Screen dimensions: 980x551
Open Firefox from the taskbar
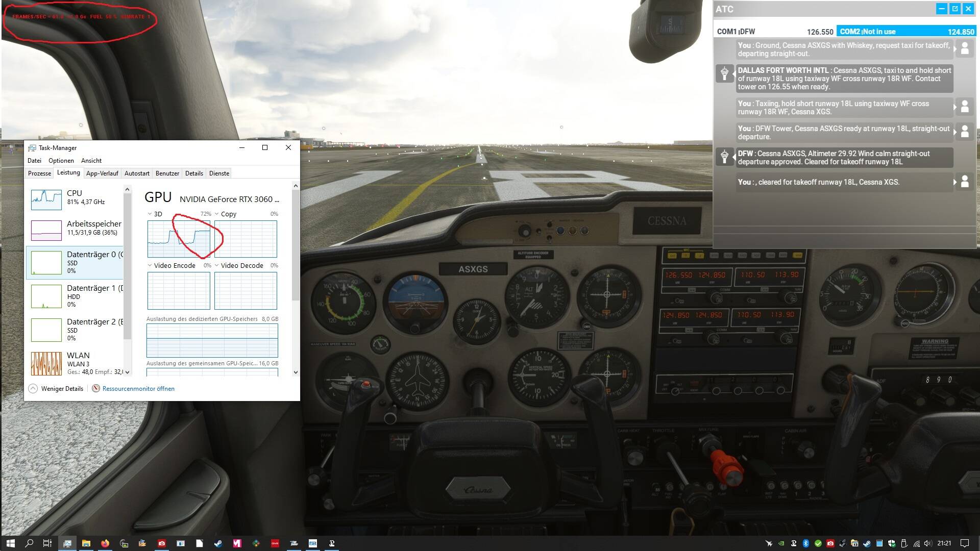point(105,543)
